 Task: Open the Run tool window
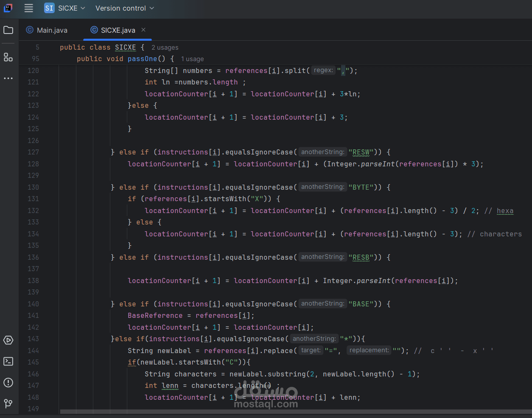[8, 340]
